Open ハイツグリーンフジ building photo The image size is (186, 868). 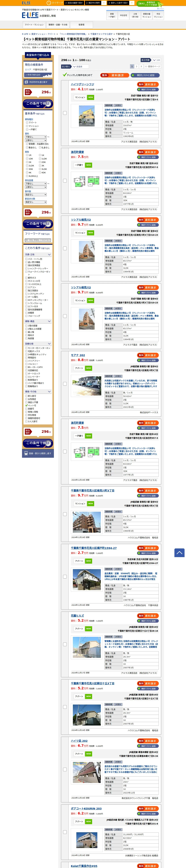coord(87,116)
